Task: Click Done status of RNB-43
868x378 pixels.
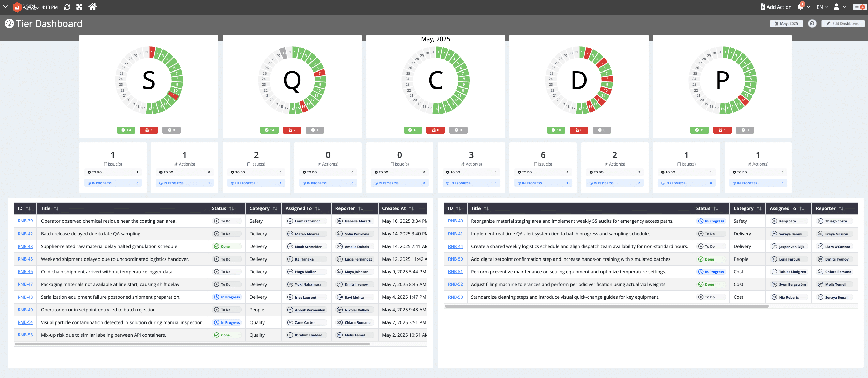Action: pyautogui.click(x=227, y=246)
